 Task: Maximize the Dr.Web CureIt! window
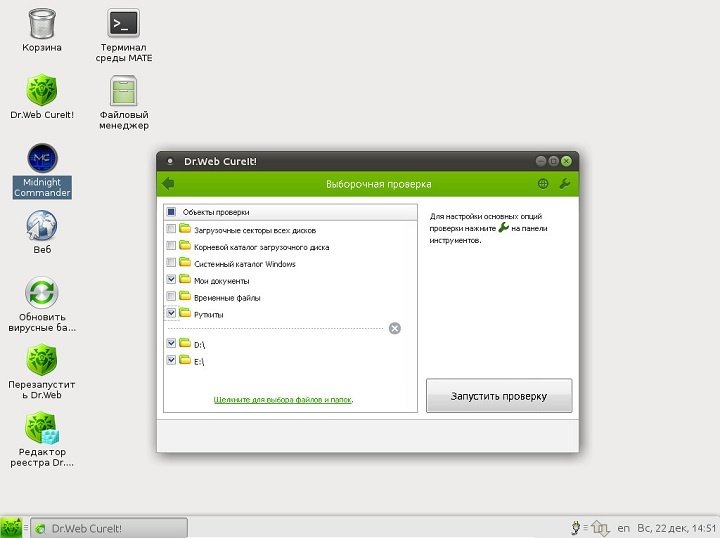click(x=554, y=161)
